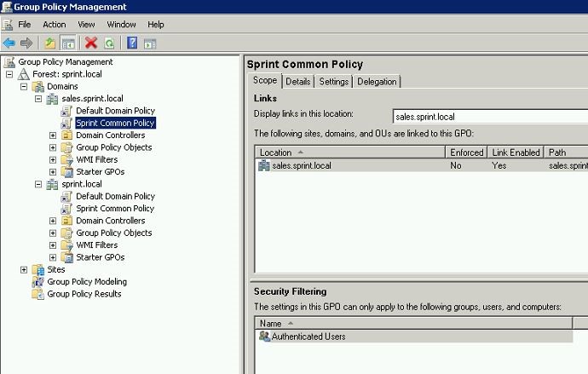This screenshot has height=374, width=588.
Task: Expand Domain Controllers under sprint.local
Action: pos(53,221)
